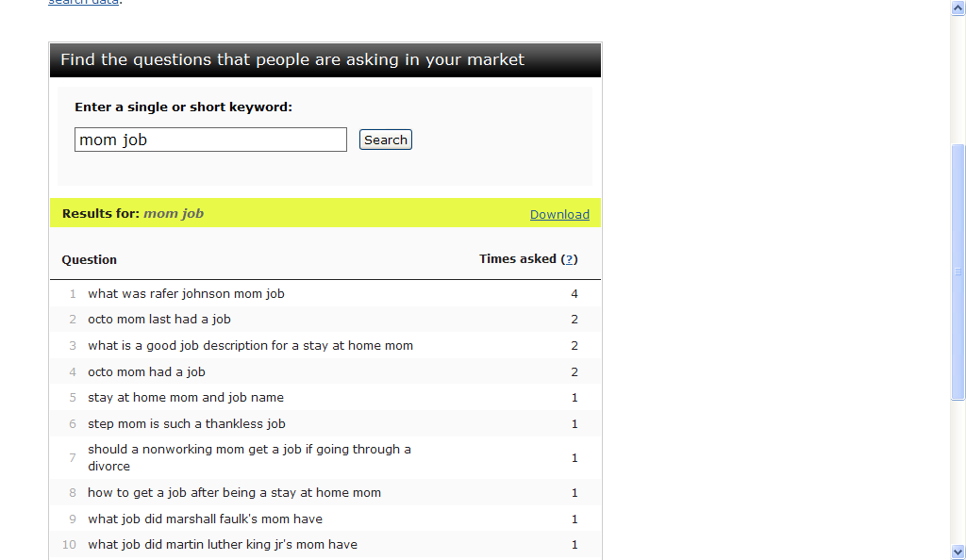Select 'what was rafer johnson mom job' row
Image resolution: width=966 pixels, height=560 pixels.
186,293
